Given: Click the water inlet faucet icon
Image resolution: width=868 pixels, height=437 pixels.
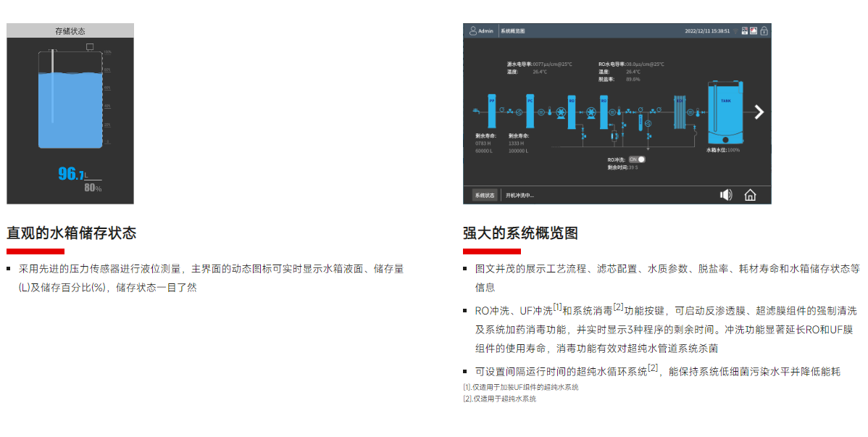Looking at the screenshot, I should click(475, 110).
